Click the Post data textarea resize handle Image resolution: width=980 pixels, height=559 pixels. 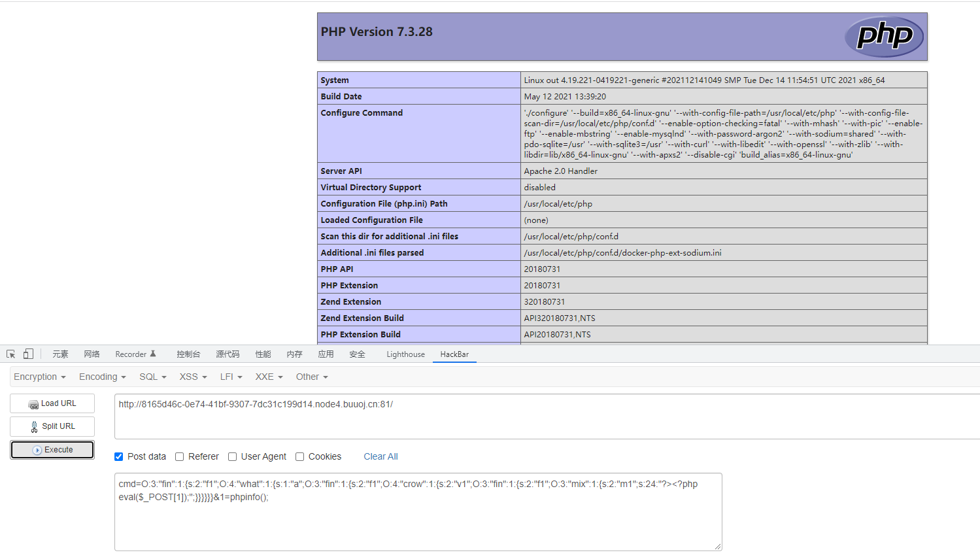pos(717,546)
